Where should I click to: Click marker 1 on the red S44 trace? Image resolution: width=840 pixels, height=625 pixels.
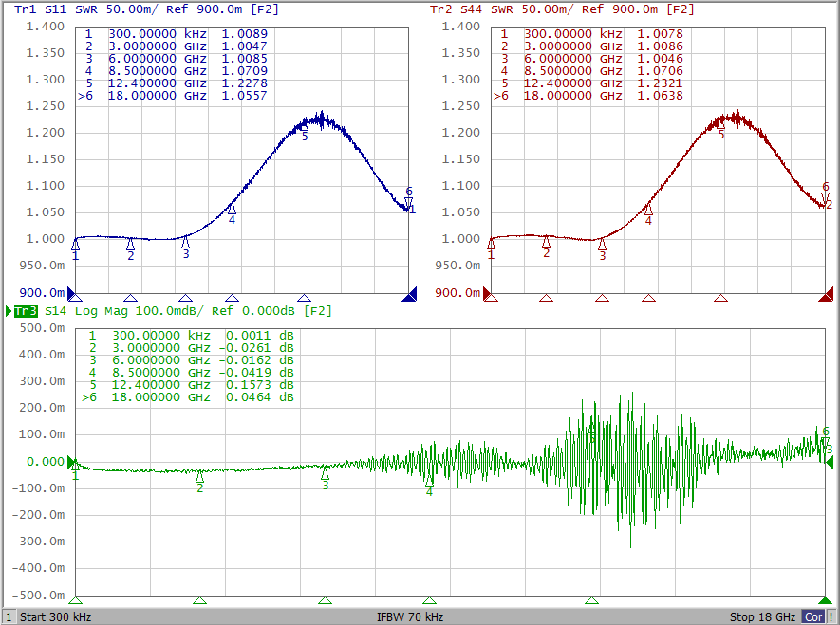[491, 244]
